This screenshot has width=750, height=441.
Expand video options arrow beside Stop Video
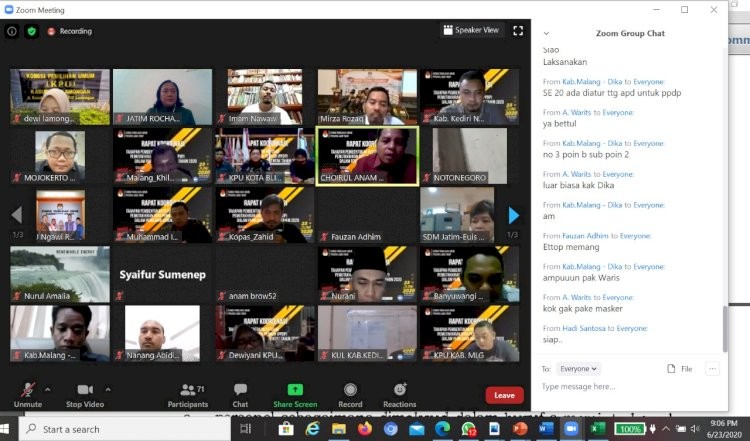pos(109,389)
